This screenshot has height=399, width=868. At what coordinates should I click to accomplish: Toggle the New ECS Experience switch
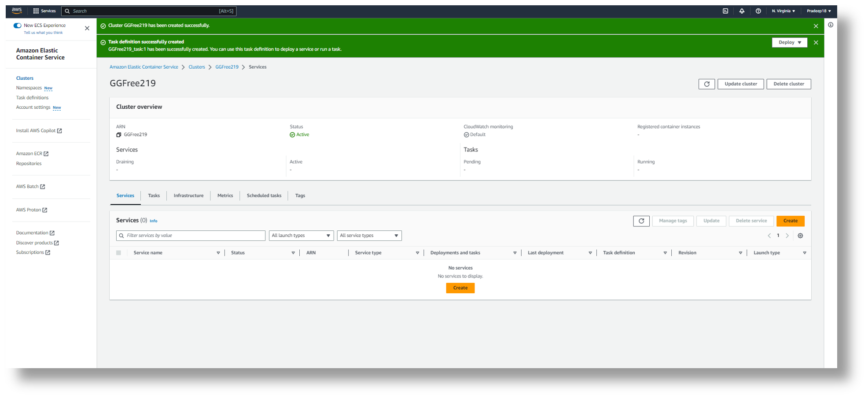(17, 26)
